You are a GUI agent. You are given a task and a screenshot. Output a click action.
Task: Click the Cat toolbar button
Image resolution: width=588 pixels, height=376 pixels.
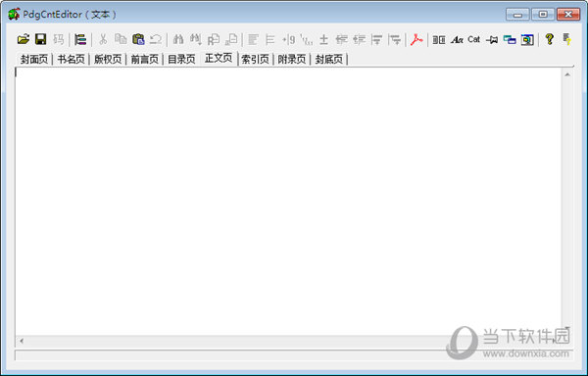pos(474,39)
